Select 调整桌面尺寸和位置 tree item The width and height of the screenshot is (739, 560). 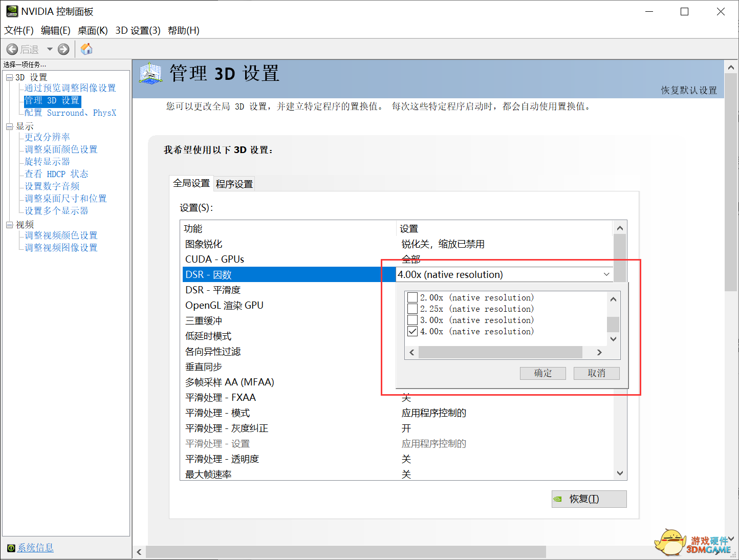point(66,199)
